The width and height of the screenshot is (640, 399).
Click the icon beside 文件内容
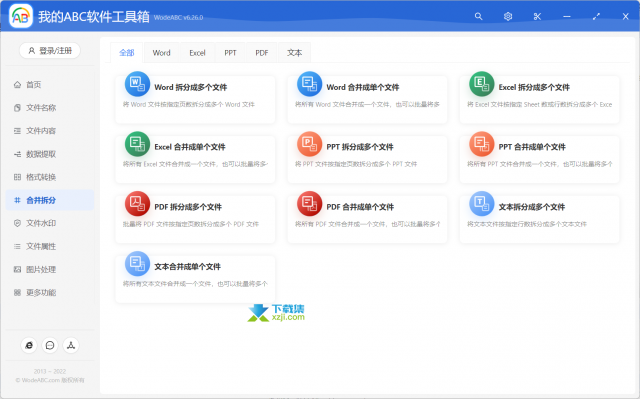tap(17, 131)
